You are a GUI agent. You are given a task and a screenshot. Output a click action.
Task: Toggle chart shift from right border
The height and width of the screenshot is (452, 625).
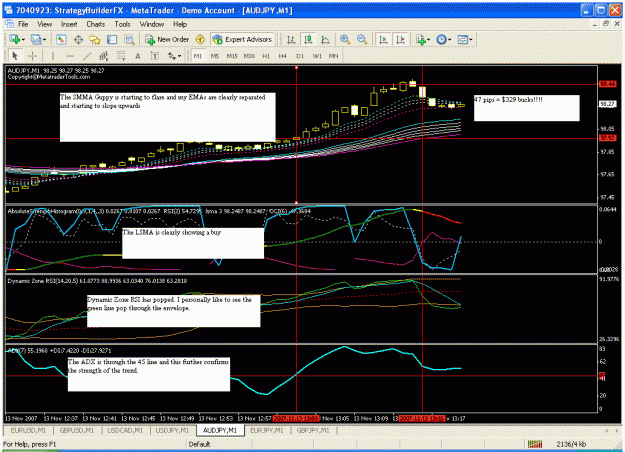400,39
